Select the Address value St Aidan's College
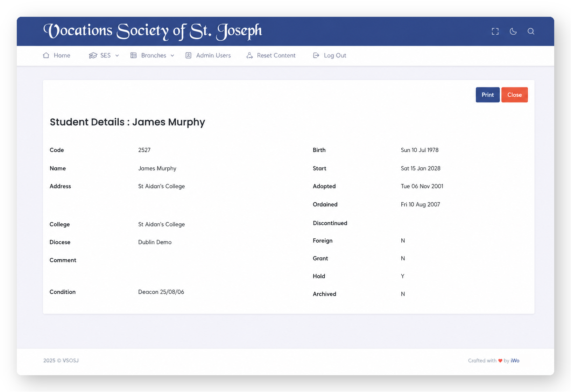 (x=161, y=186)
